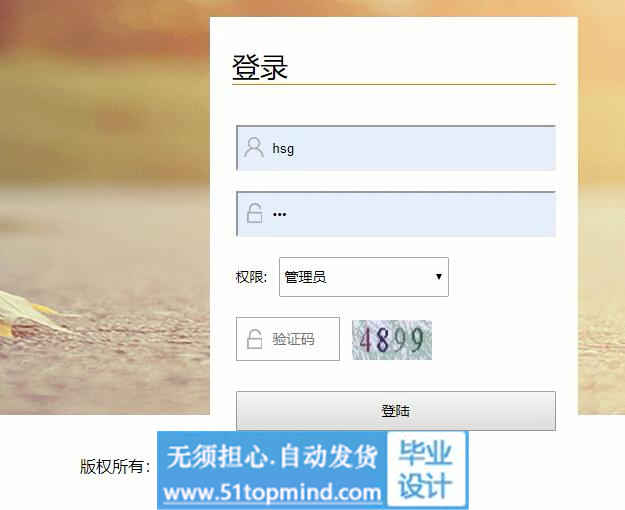Click the padlock icon in the password field

pos(254,213)
